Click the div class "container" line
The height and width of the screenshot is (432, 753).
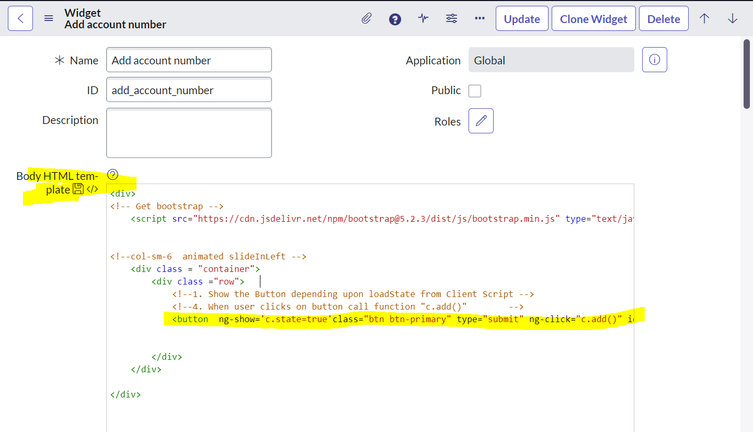[195, 269]
